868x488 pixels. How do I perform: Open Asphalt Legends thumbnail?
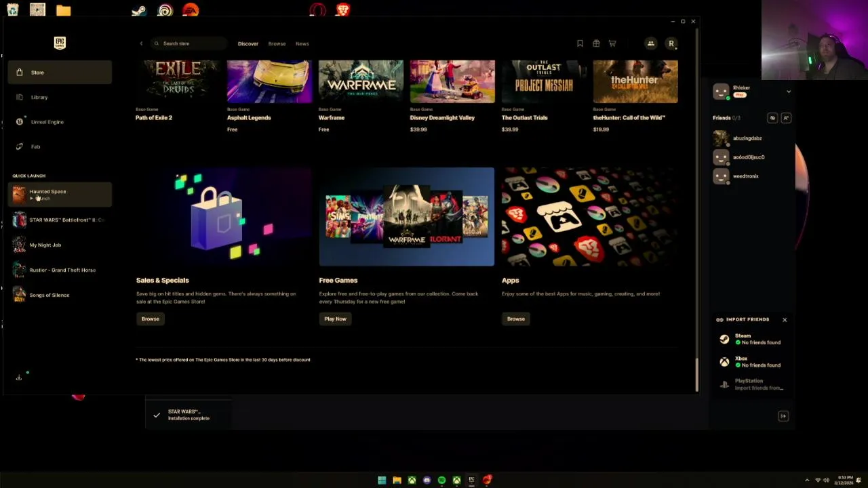[269, 81]
